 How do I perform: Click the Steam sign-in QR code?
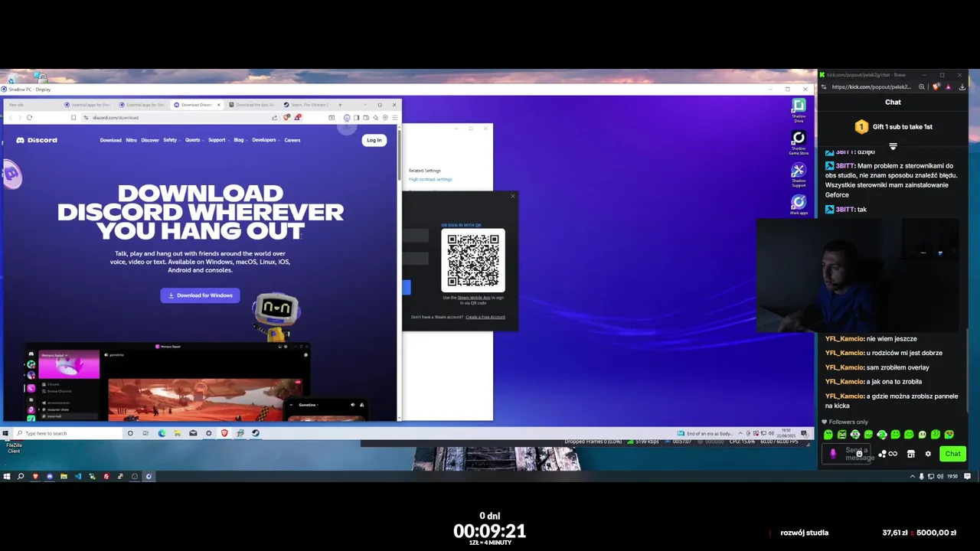(473, 260)
